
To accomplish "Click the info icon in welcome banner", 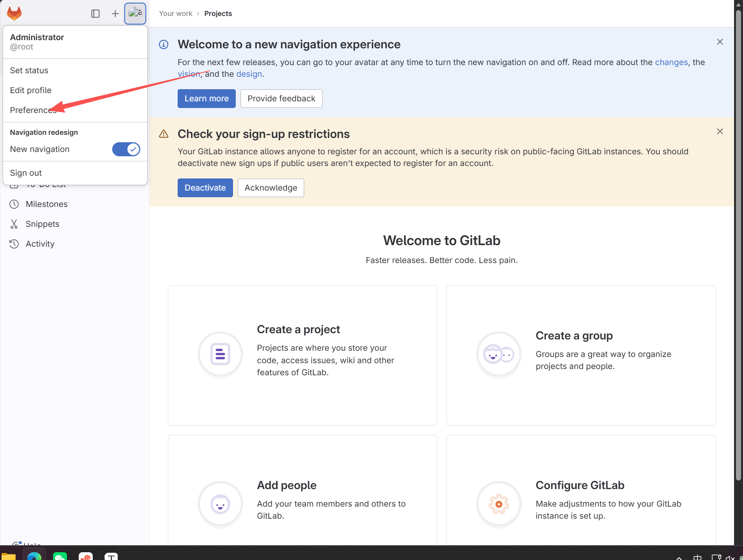I will 164,44.
